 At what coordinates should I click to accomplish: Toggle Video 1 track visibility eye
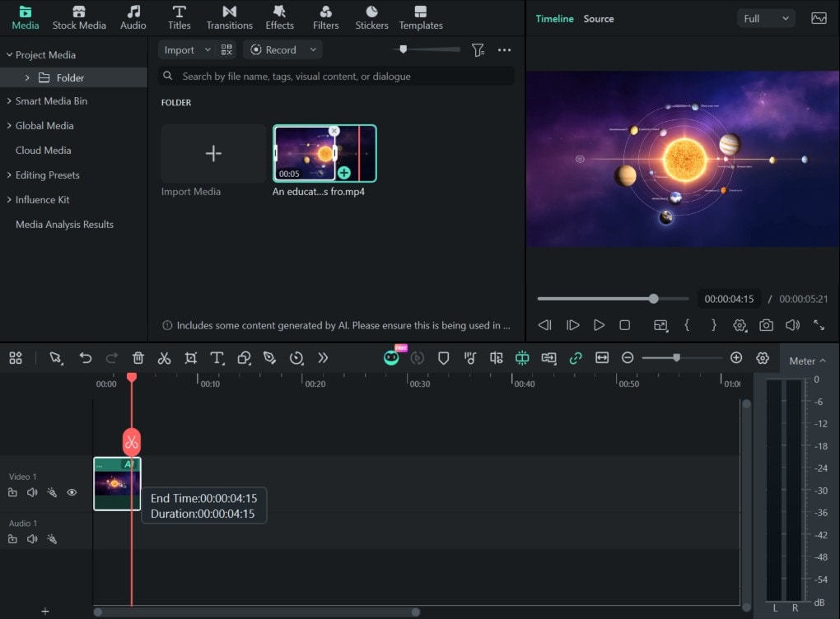pos(72,492)
